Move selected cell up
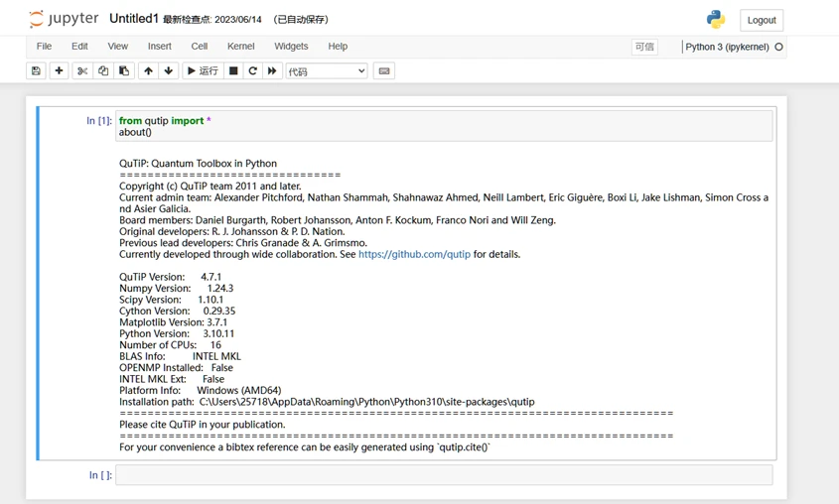This screenshot has width=839, height=504. (x=148, y=70)
